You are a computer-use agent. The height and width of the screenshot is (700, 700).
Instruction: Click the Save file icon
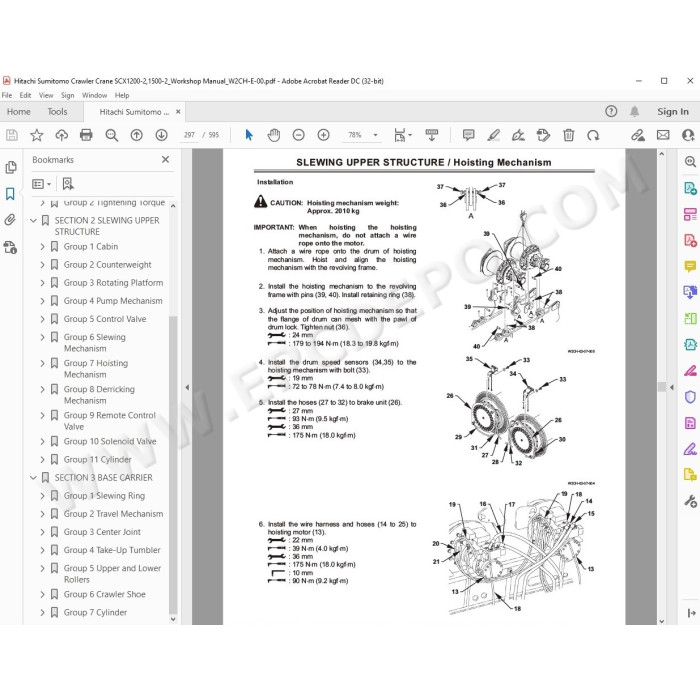[x=12, y=135]
